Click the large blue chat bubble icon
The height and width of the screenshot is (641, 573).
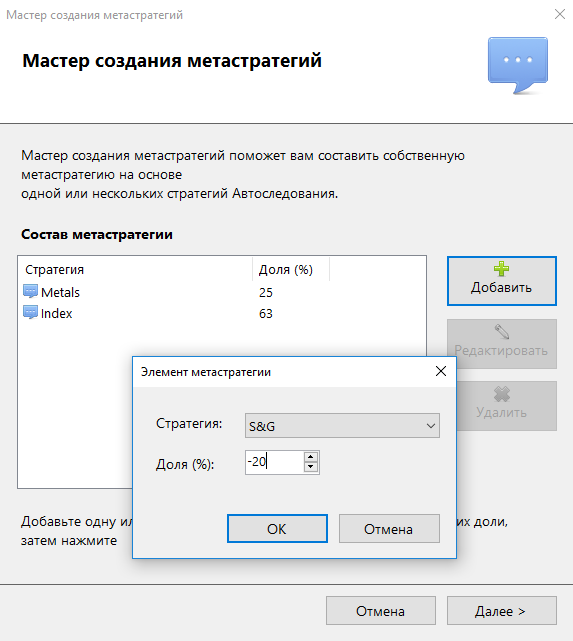click(x=518, y=65)
